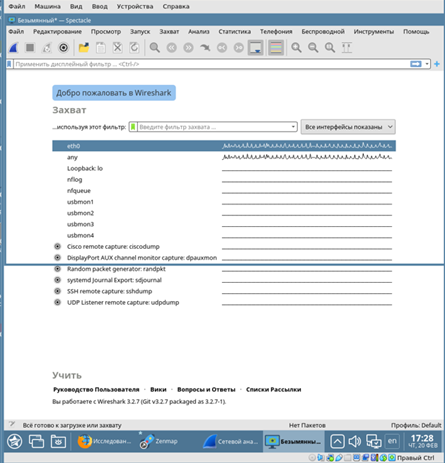Click the find packet magnifier icon

click(x=154, y=48)
